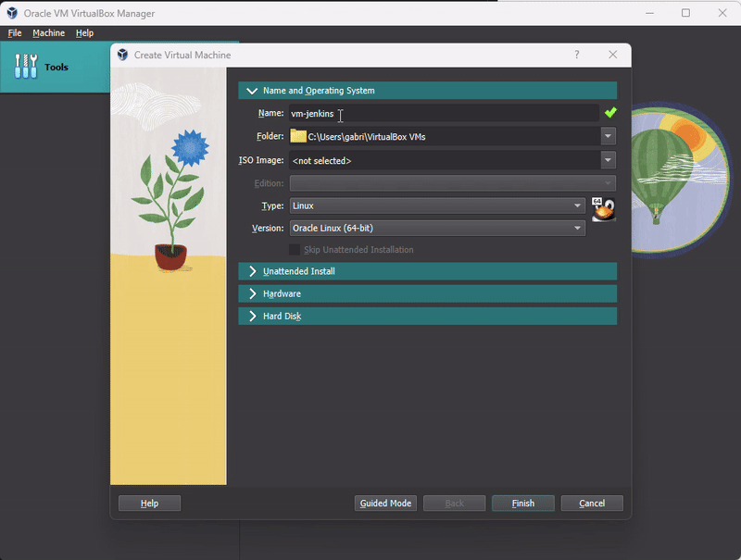Open the ISO Image dropdown
This screenshot has height=560, width=741.
click(x=608, y=159)
